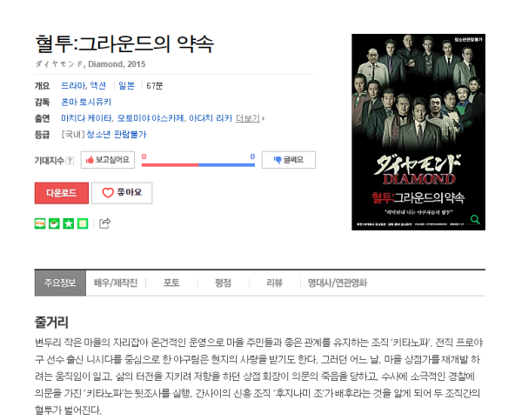This screenshot has height=420, width=522.
Task: Switch to the 배우/제작진 tab
Action: (115, 283)
